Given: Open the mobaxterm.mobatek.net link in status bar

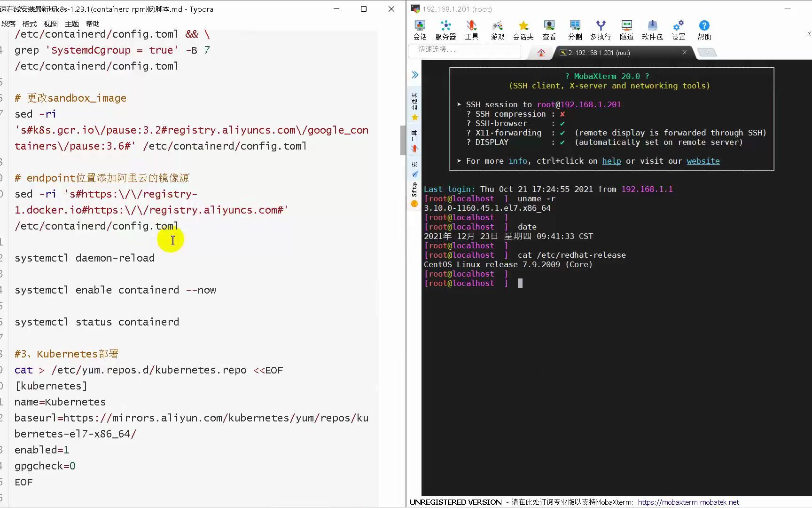Looking at the screenshot, I should pyautogui.click(x=688, y=502).
